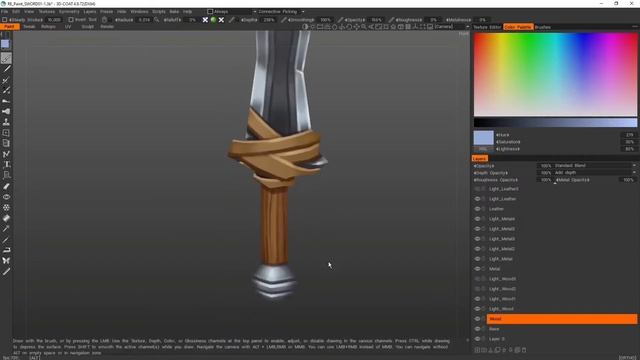Click the Metalness percentage field
This screenshot has height=360, width=640.
pos(482,20)
